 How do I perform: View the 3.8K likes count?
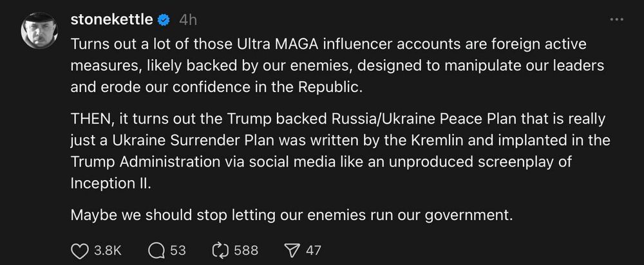click(108, 250)
